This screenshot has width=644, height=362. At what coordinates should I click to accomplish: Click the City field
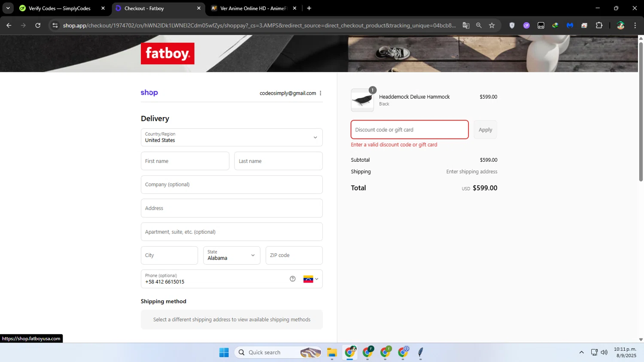(169, 255)
